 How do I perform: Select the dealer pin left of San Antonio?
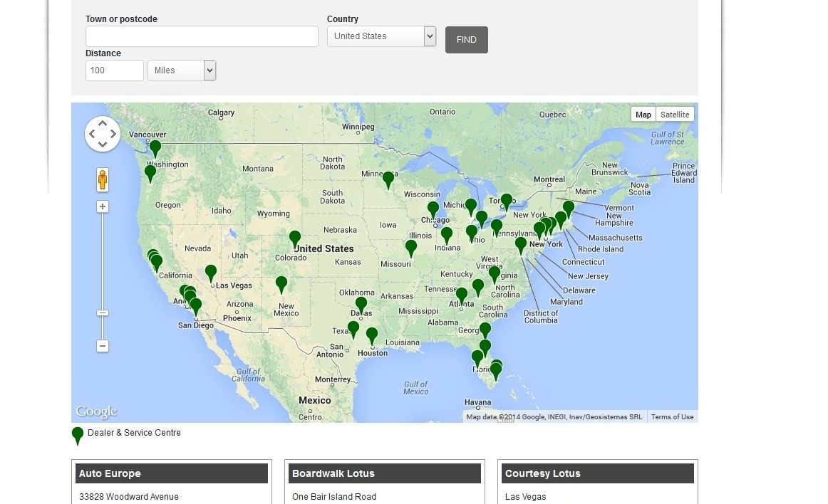point(353,330)
